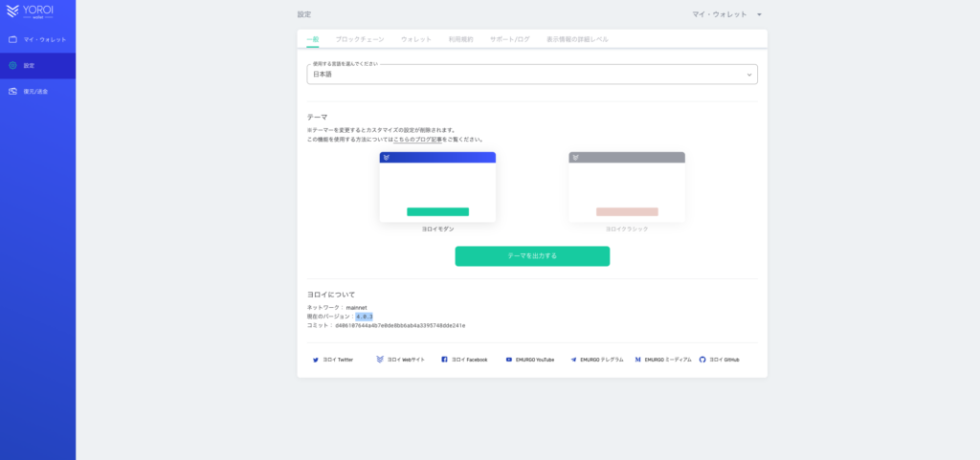Click the テーマを出力する button
This screenshot has height=460, width=980.
531,256
